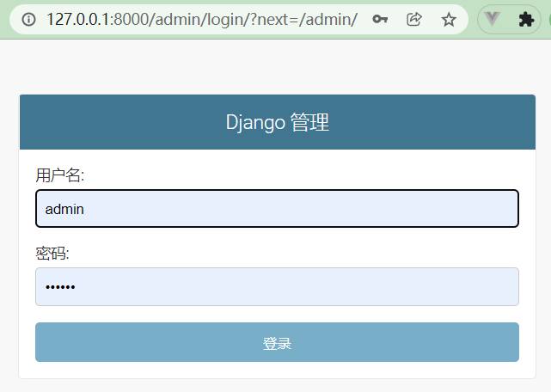The image size is (551, 392).
Task: Click the 用户名 label
Action: pos(60,175)
